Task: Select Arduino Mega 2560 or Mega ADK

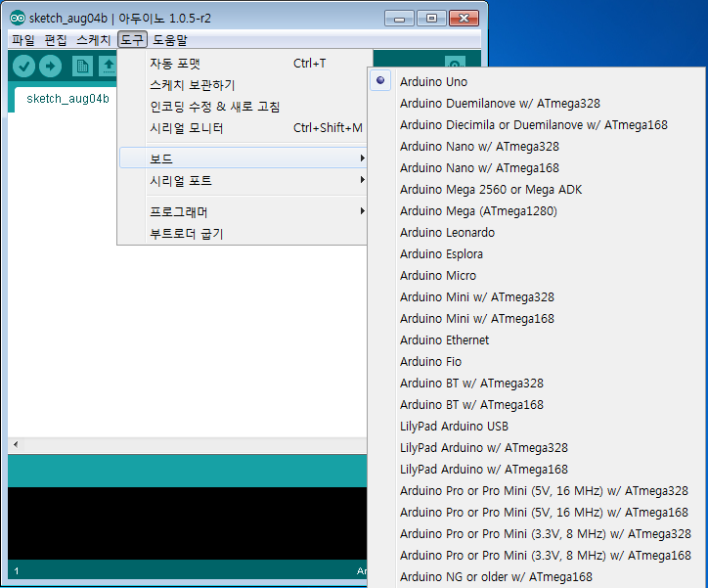Action: [x=537, y=190]
